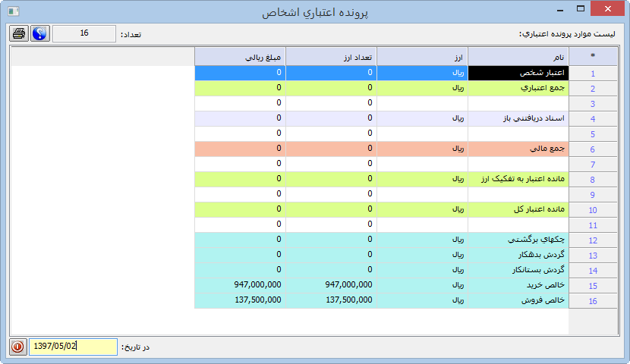Click row header number 1
The image size is (630, 364).
(593, 74)
